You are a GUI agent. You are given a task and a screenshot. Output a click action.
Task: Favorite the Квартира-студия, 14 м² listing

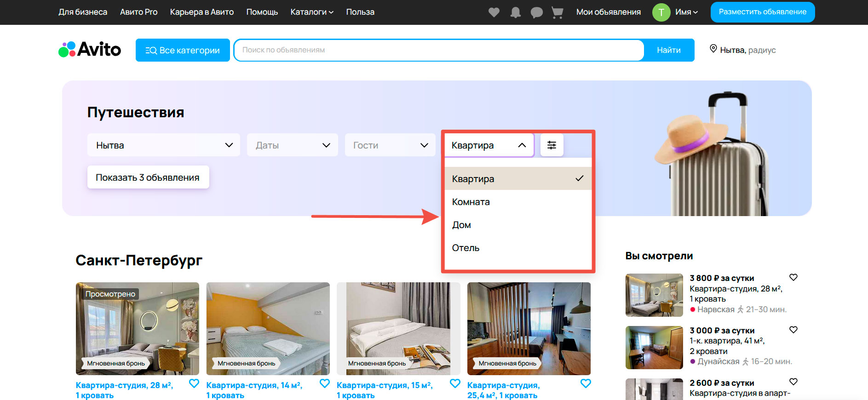pos(325,383)
